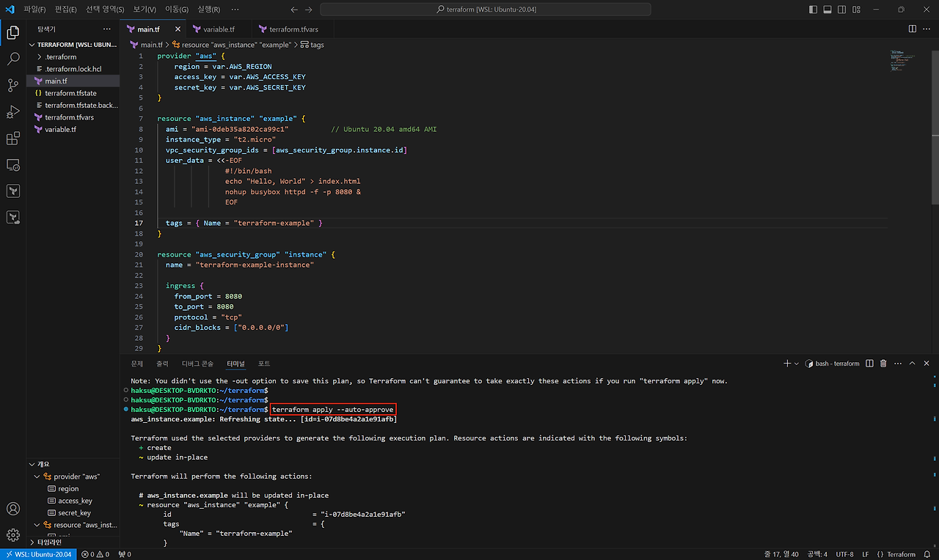This screenshot has height=560, width=939.
Task: Open the 보기(V) menu
Action: (145, 10)
